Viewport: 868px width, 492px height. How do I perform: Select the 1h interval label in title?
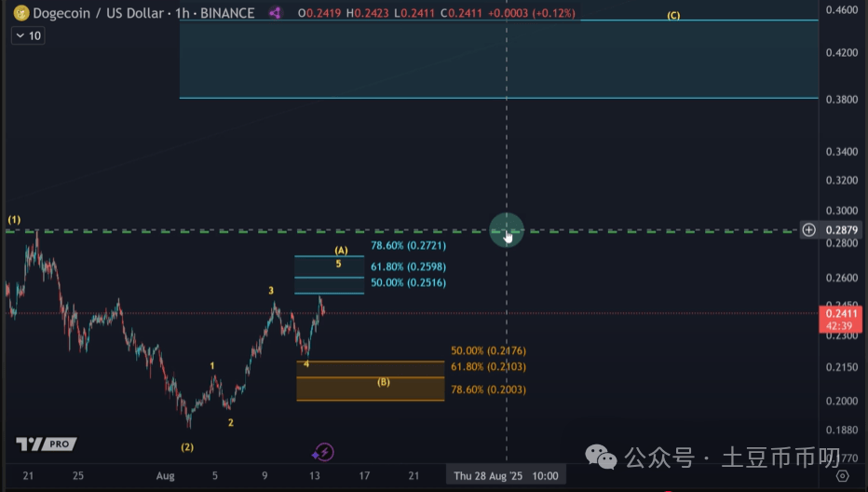[x=183, y=13]
